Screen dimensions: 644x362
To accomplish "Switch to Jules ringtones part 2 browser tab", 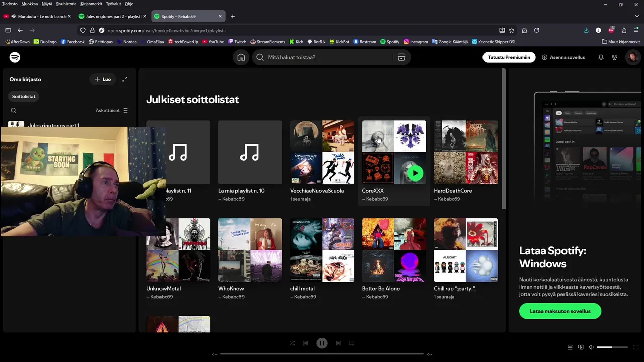I will tap(113, 16).
